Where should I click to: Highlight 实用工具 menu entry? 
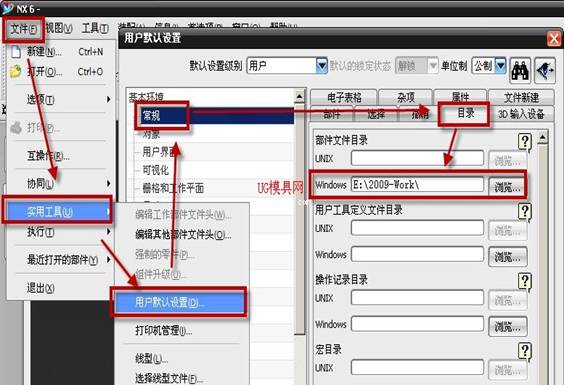coord(58,212)
